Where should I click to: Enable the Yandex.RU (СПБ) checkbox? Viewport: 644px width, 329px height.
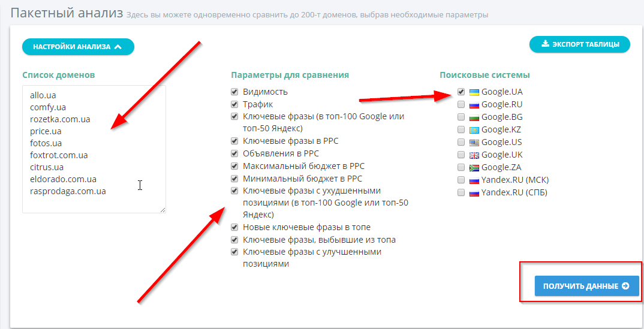pyautogui.click(x=461, y=192)
